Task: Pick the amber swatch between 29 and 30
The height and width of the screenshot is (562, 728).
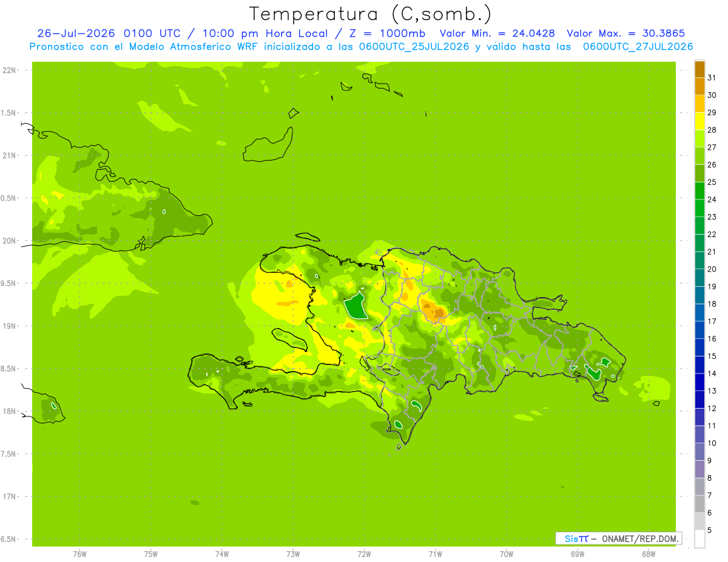Action: pos(699,104)
